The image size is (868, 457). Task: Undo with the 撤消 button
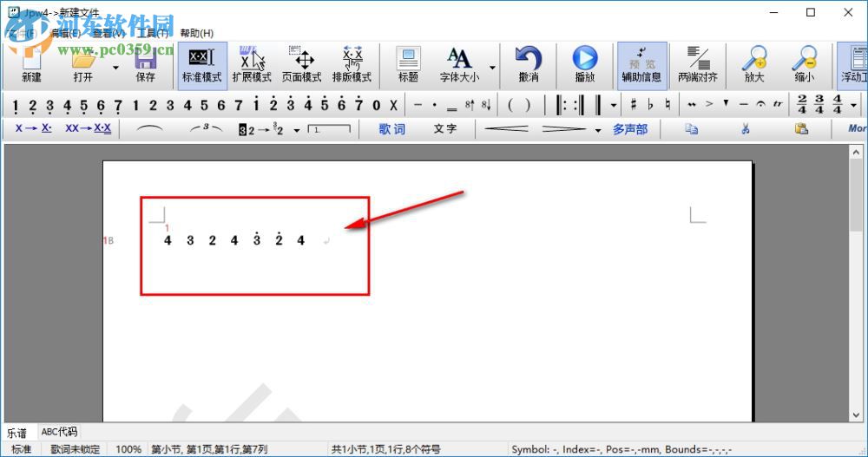(x=529, y=65)
